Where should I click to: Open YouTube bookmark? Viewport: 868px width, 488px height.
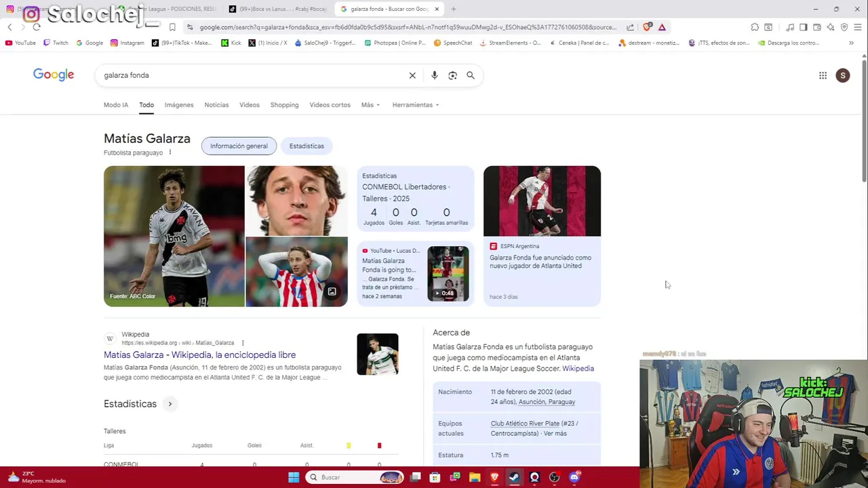[x=20, y=43]
